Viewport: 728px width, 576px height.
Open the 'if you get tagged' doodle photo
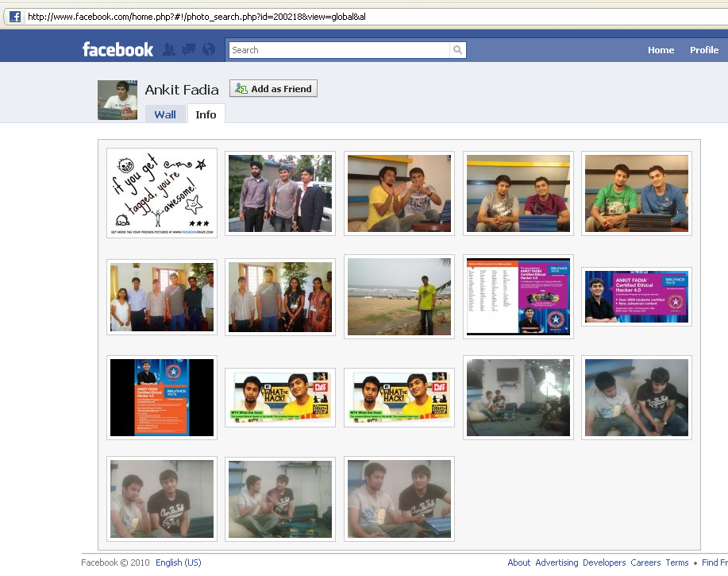(162, 193)
